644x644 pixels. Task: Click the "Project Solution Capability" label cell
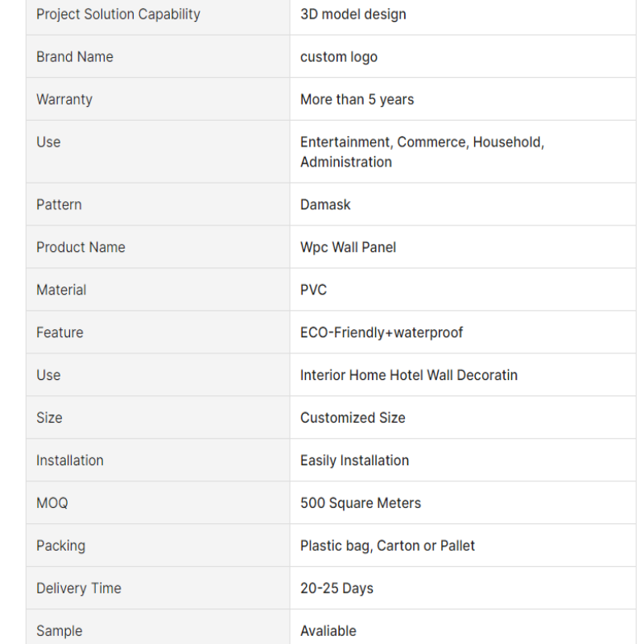pos(118,14)
